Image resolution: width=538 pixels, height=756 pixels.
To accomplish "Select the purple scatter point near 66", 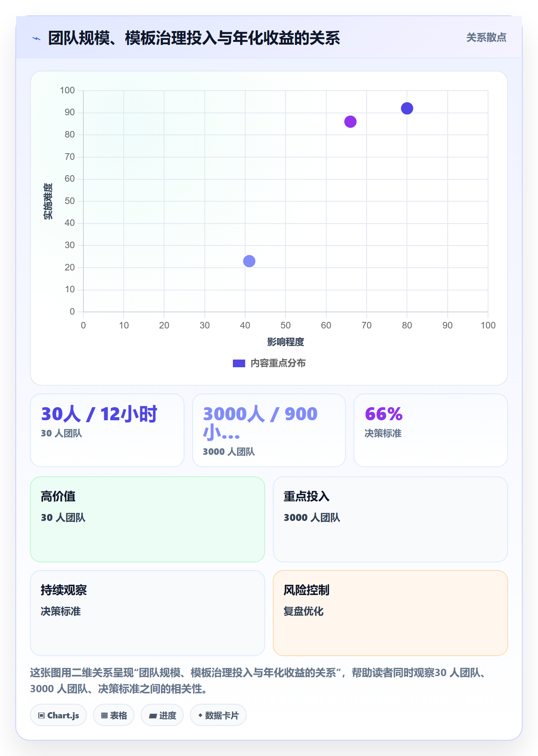I will (350, 122).
